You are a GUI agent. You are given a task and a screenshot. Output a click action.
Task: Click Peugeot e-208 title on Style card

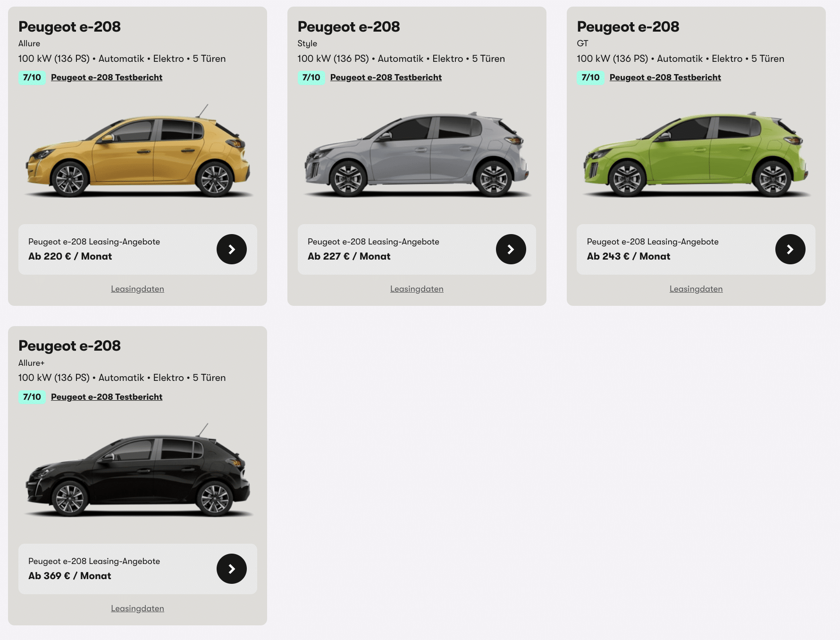coord(349,27)
